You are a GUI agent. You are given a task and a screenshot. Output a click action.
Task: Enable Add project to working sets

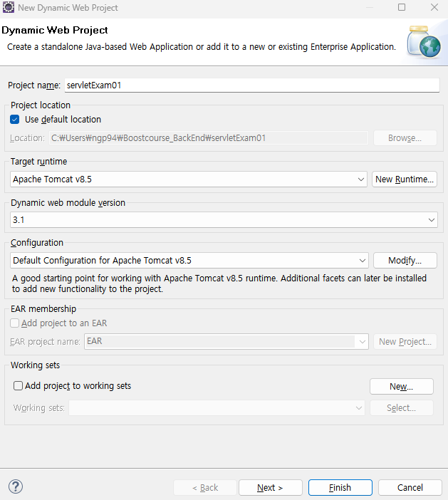click(19, 386)
